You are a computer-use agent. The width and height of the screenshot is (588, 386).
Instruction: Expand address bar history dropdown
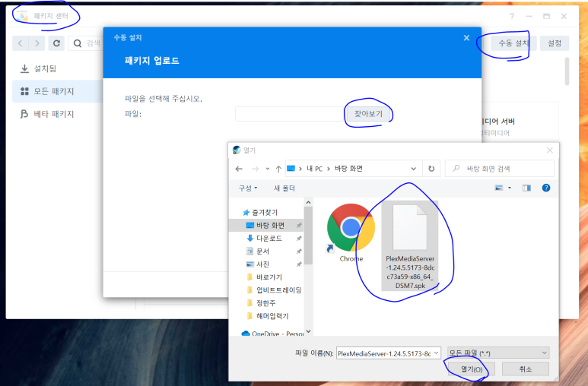[413, 169]
